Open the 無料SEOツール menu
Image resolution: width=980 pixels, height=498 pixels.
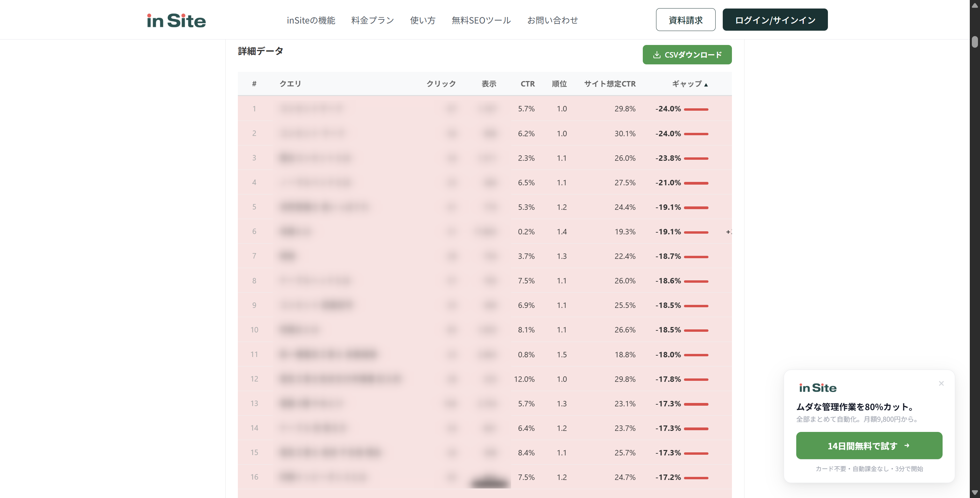[481, 20]
